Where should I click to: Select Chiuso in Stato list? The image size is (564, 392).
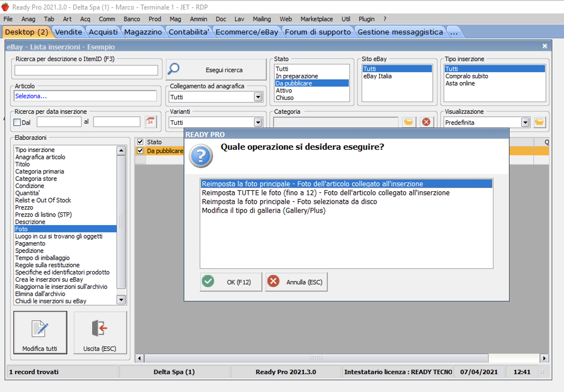tap(312, 98)
